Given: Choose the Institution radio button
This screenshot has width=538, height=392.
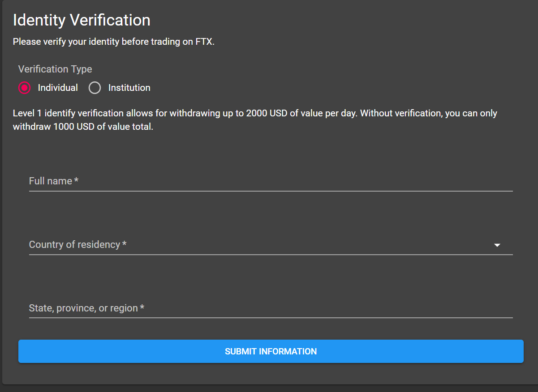Looking at the screenshot, I should click(95, 88).
